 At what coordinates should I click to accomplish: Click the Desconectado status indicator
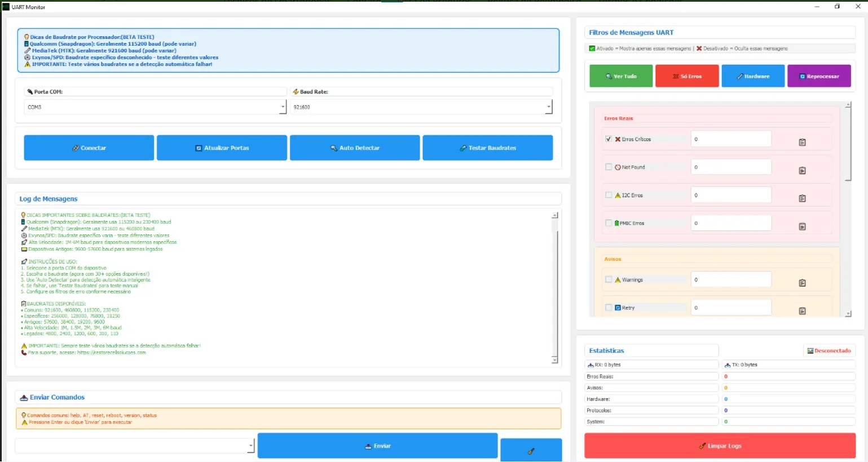829,351
